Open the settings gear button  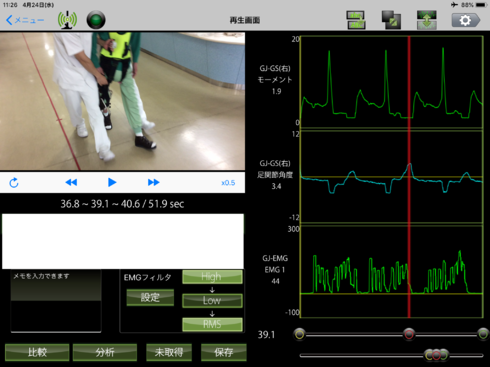[466, 20]
